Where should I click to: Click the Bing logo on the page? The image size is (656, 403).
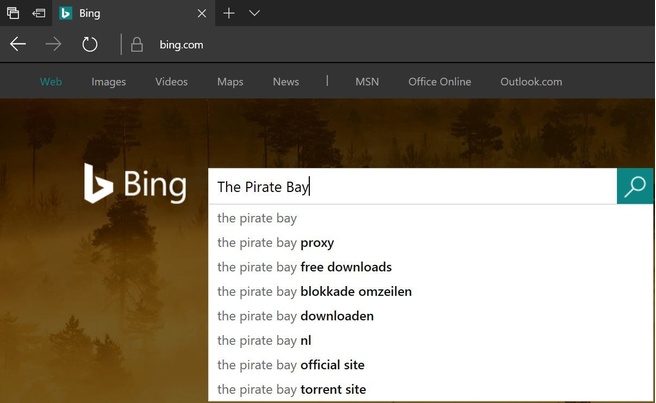tap(135, 184)
